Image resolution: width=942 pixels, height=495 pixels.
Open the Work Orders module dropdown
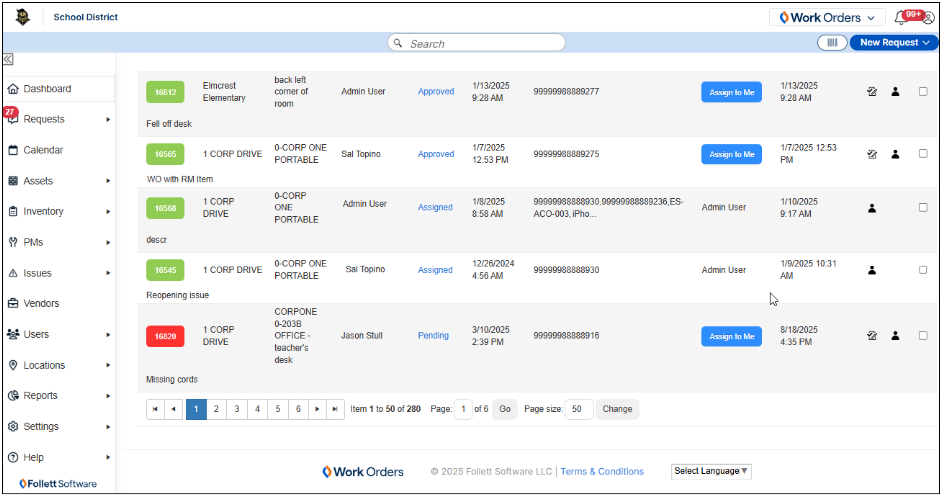tap(827, 17)
